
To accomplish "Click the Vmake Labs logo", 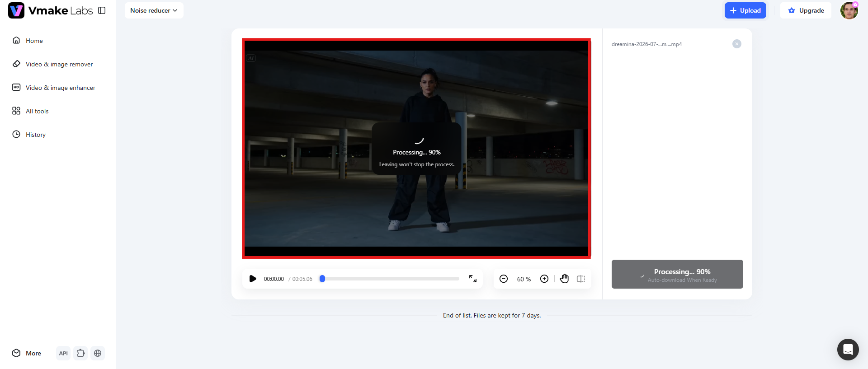I will (x=50, y=10).
